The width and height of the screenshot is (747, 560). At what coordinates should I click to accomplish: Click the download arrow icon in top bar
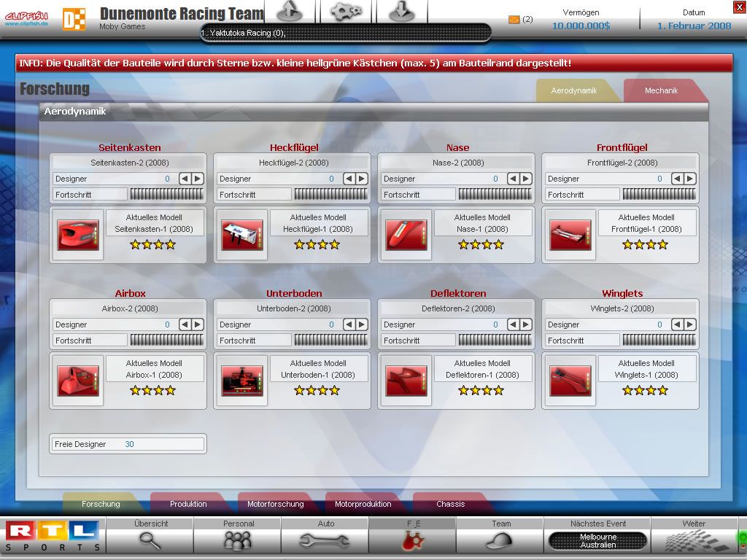(x=401, y=12)
